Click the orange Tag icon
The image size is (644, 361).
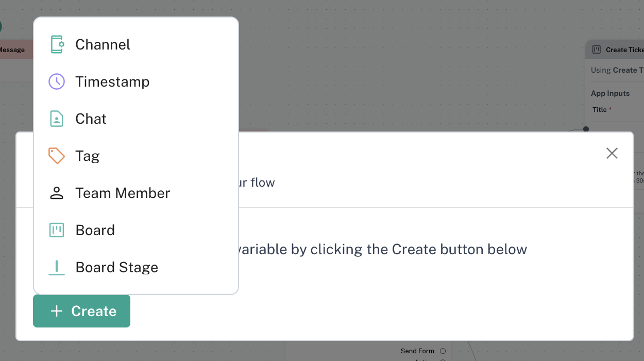click(x=57, y=156)
